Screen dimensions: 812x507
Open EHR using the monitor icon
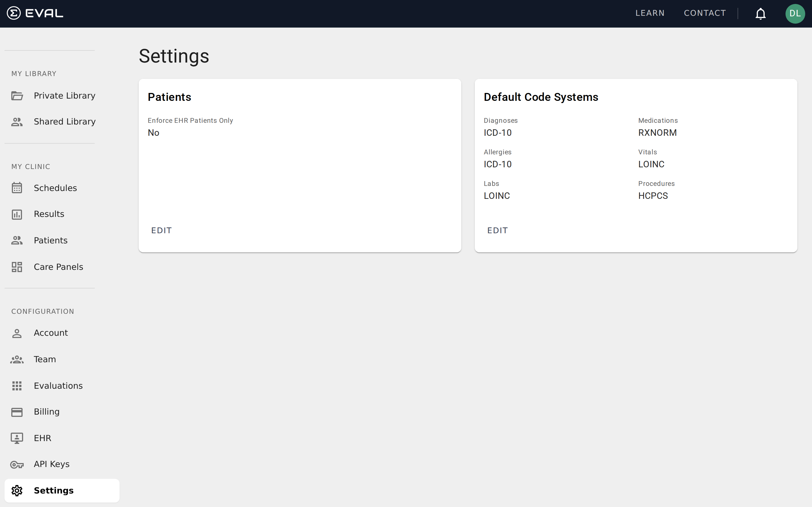[17, 438]
